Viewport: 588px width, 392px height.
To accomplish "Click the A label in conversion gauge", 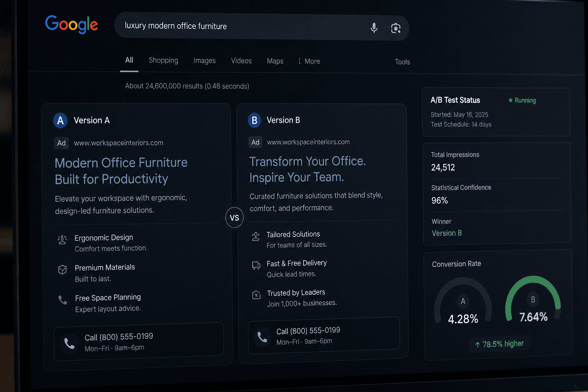I will point(463,301).
